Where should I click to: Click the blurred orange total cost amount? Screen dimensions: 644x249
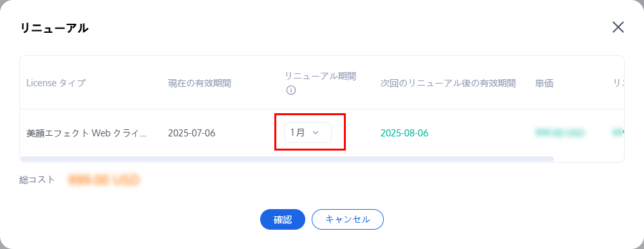104,180
